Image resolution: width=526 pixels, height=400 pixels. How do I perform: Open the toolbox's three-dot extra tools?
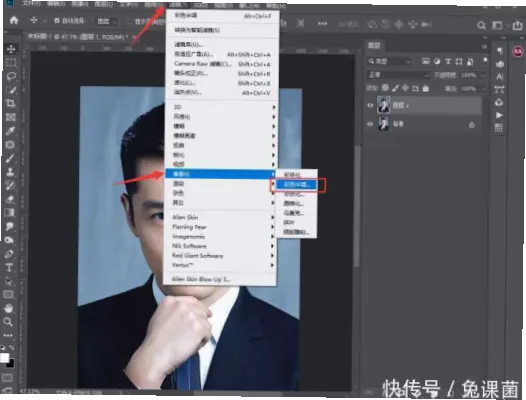(8, 335)
